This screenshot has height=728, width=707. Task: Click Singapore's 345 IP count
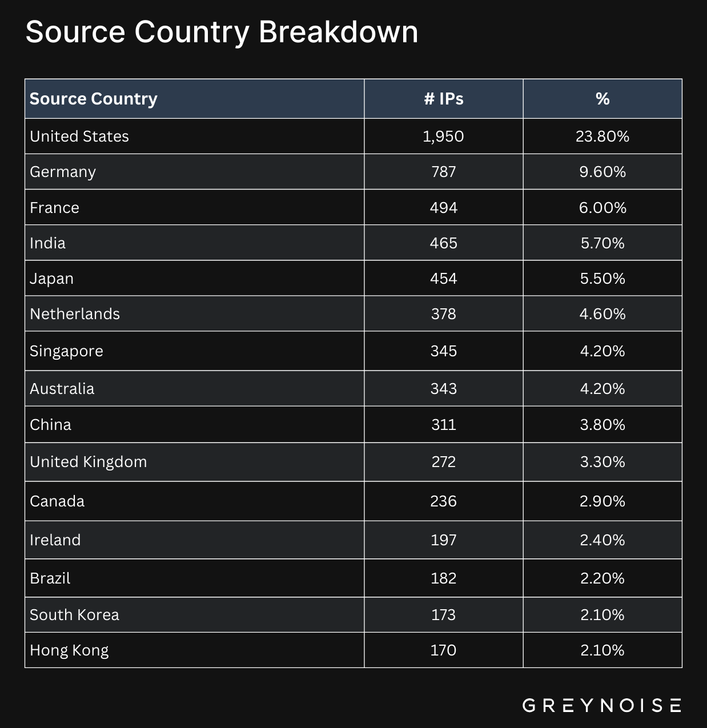(444, 351)
